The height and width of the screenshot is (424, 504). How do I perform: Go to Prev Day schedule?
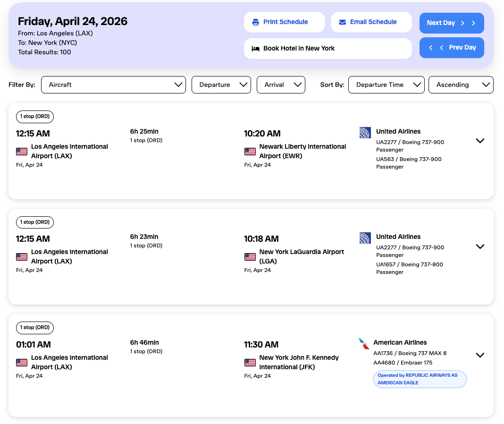pos(451,48)
